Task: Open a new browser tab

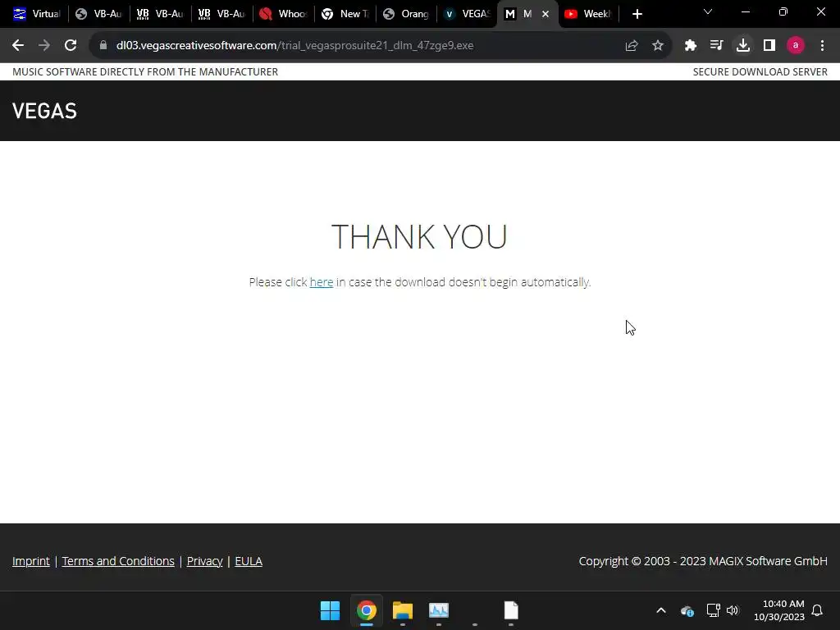Action: click(x=637, y=15)
